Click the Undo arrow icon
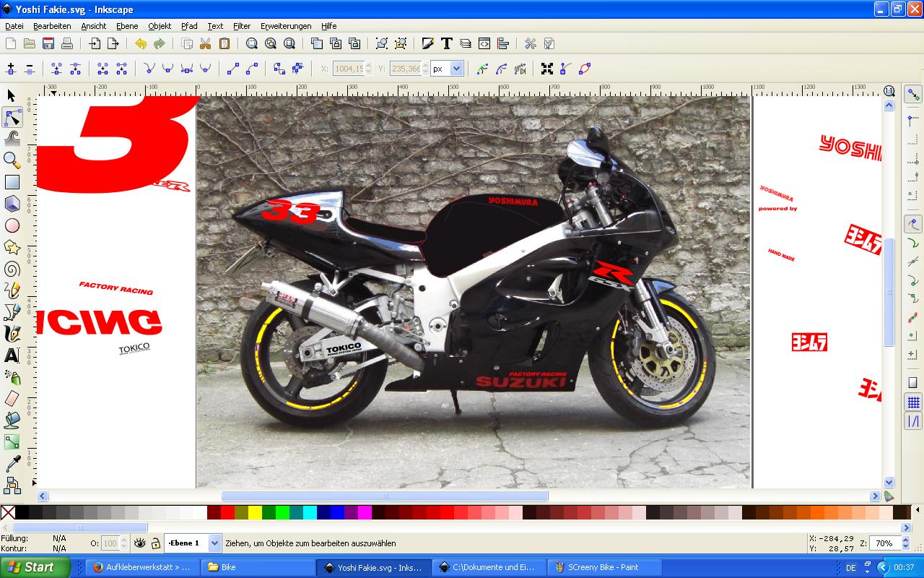The height and width of the screenshot is (578, 924). (x=141, y=44)
